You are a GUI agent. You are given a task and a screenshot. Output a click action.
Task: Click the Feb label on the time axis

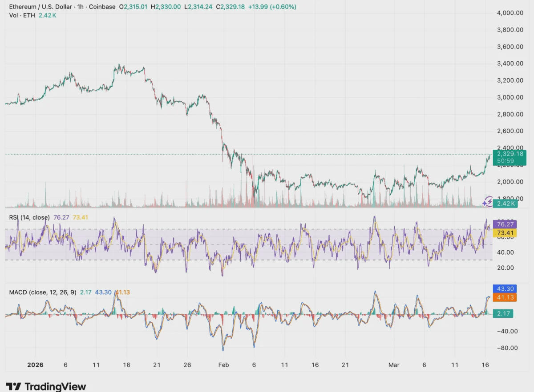[224, 364]
